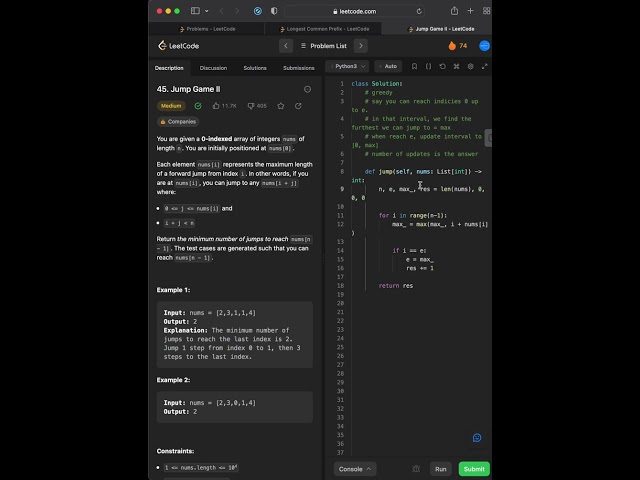Viewport: 640px width, 480px height.
Task: Open the Auto dropdown in editor toolbar
Action: [388, 66]
